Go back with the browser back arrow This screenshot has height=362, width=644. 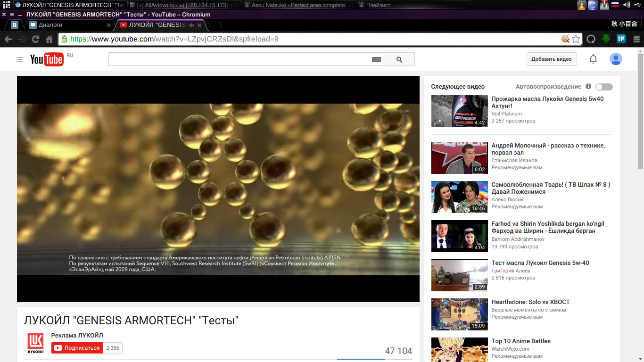coord(8,39)
